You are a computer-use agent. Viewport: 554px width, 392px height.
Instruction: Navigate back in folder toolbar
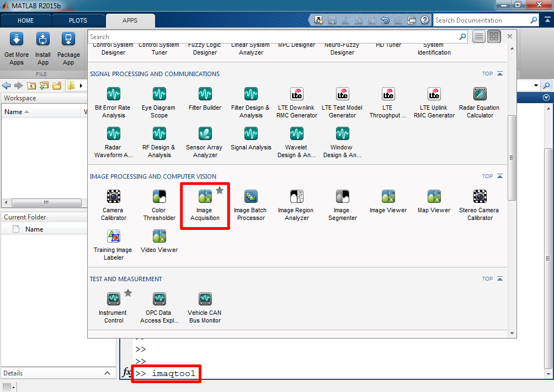click(x=6, y=85)
